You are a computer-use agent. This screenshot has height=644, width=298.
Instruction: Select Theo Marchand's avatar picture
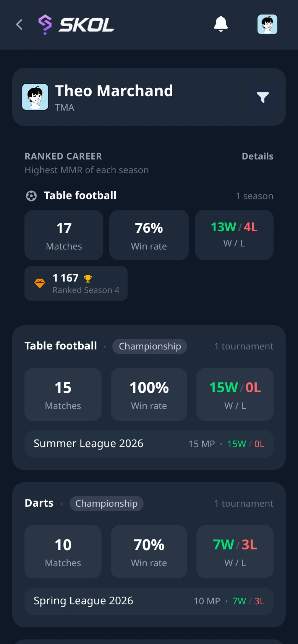35,97
